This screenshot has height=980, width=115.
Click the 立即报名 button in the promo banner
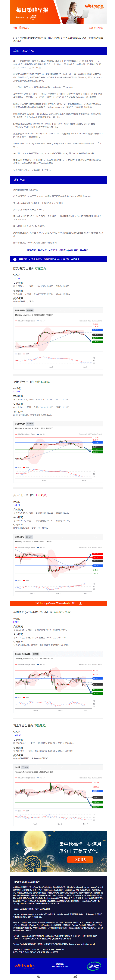coord(80,859)
